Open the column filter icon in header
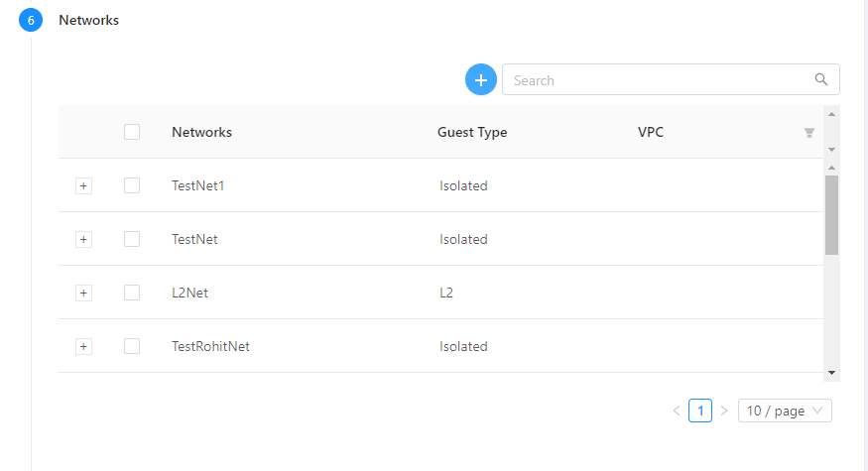Viewport: 868px width, 471px height. (x=809, y=133)
